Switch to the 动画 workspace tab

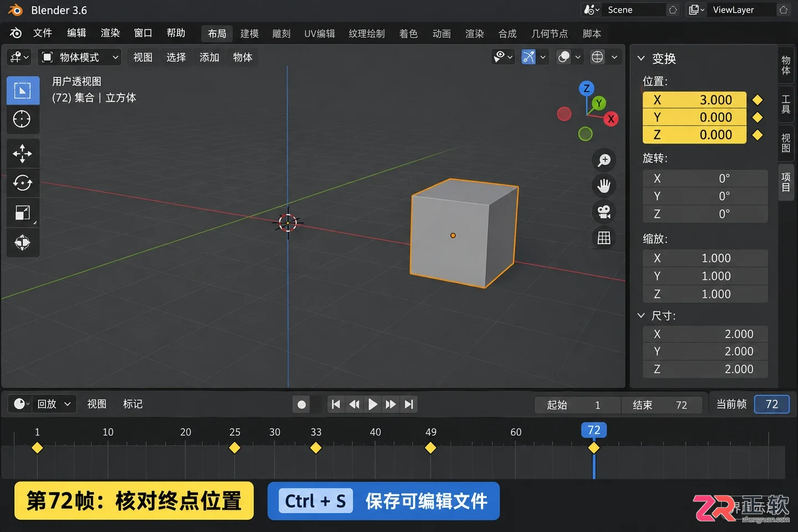[x=442, y=34]
